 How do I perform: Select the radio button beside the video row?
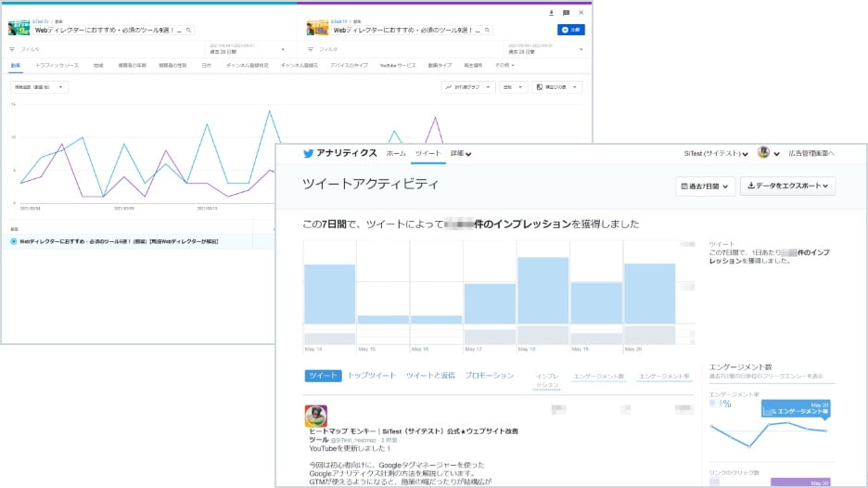(13, 241)
